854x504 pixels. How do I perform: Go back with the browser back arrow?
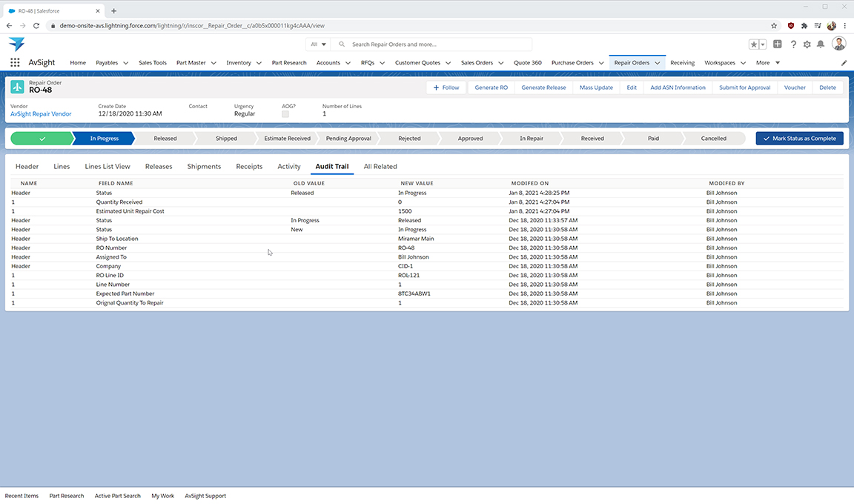[x=9, y=26]
